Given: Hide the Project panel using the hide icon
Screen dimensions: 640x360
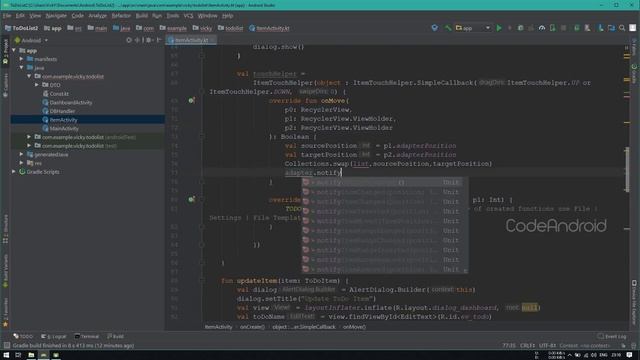Looking at the screenshot, I should (x=159, y=40).
